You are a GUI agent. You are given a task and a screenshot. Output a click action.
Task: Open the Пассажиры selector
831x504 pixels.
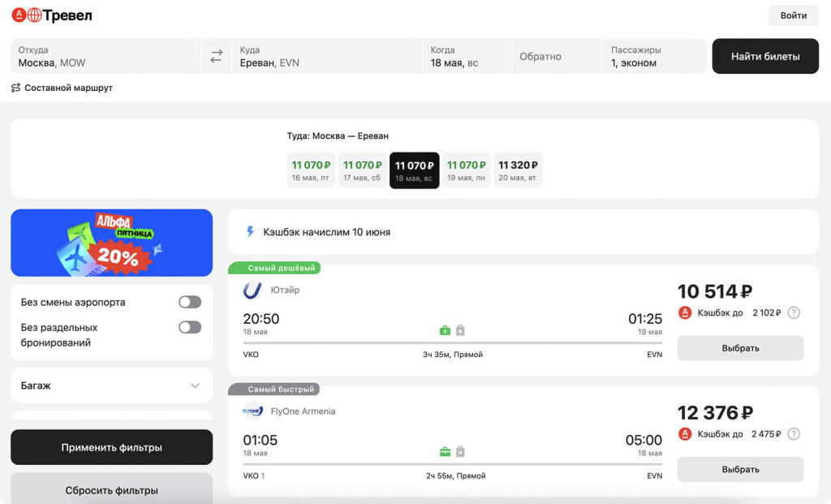(653, 56)
